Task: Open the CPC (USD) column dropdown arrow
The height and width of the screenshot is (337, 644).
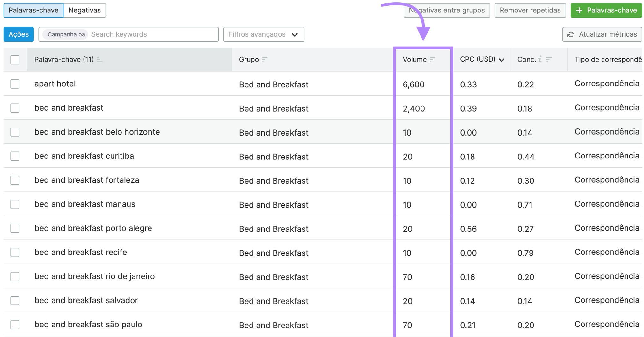Action: point(501,60)
